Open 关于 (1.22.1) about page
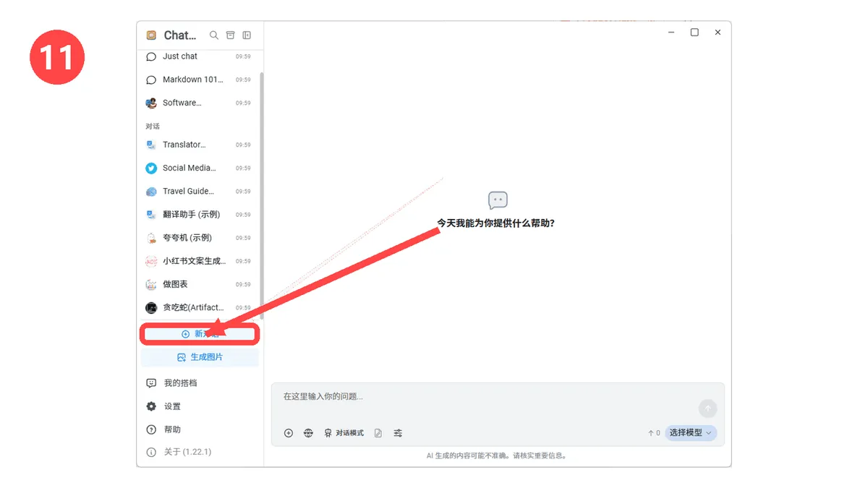The image size is (868, 488). pos(199,452)
